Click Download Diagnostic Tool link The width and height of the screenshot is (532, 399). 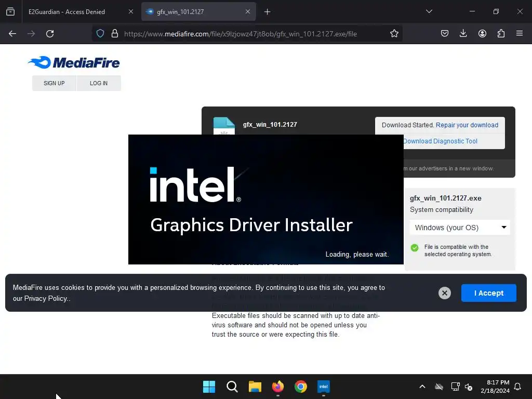[x=440, y=141]
